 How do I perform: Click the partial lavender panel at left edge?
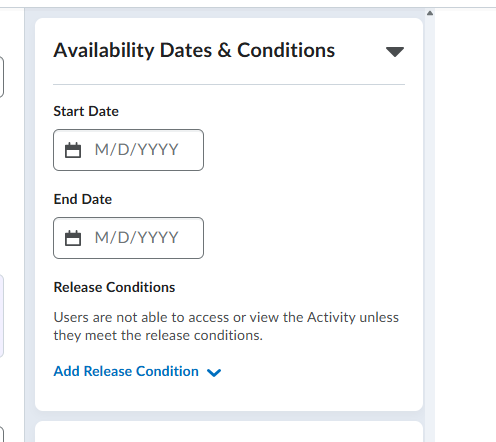(2, 316)
